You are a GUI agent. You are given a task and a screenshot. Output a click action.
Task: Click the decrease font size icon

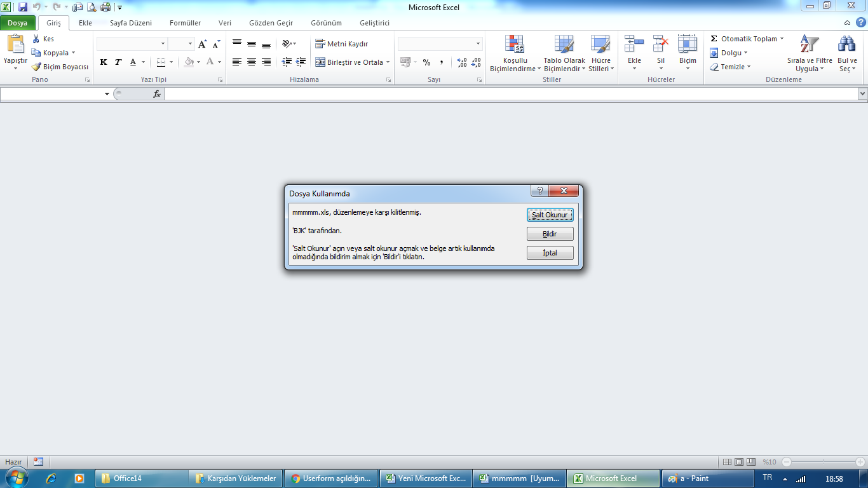[217, 44]
